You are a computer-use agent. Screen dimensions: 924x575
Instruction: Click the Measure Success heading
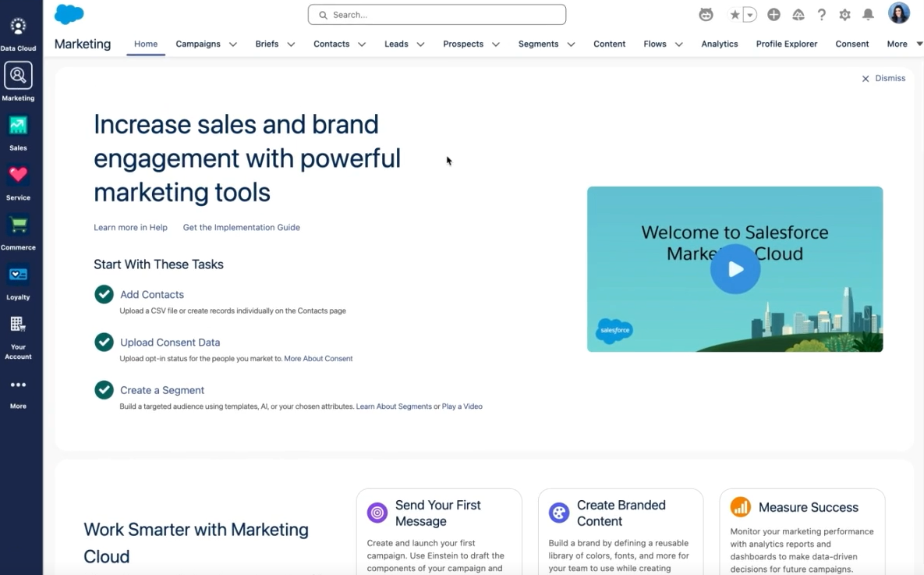809,507
